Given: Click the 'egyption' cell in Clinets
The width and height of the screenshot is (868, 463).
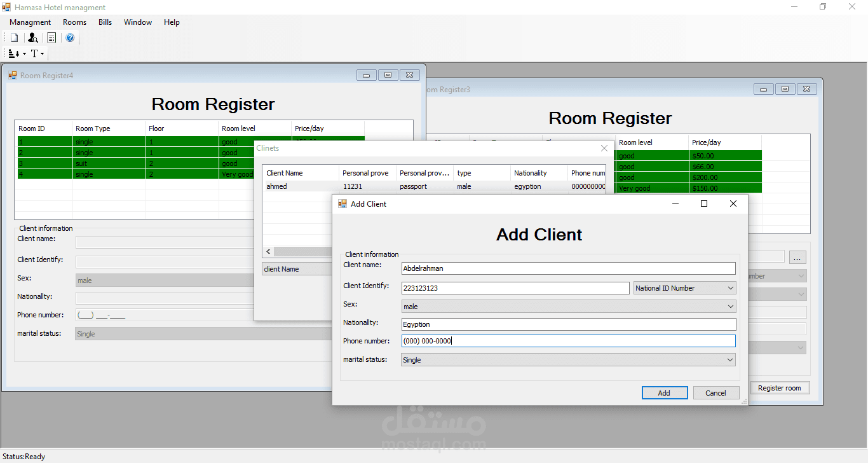Looking at the screenshot, I should coord(527,186).
